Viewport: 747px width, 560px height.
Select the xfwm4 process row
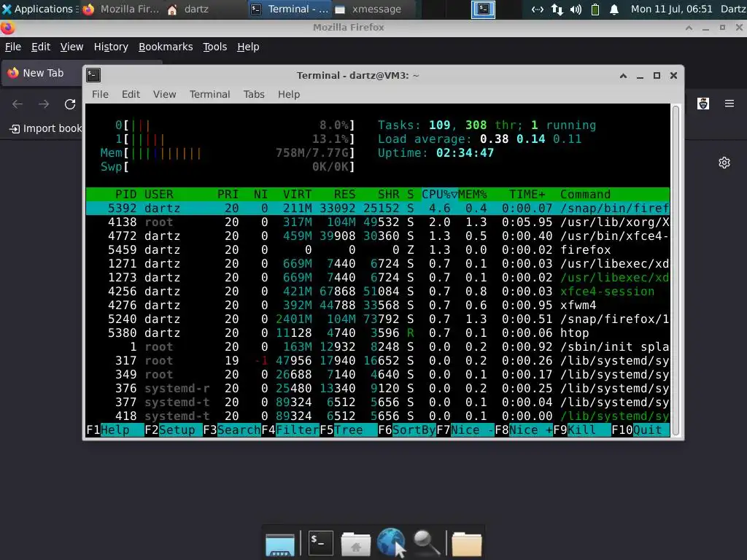click(378, 305)
